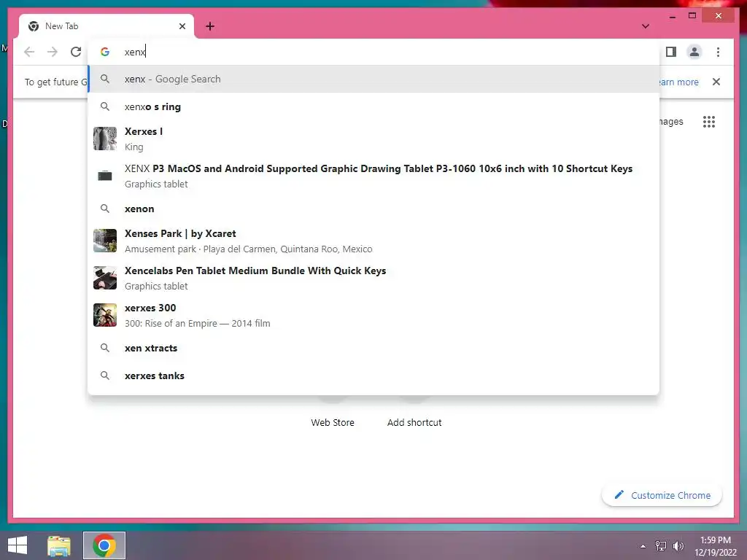This screenshot has width=747, height=560.
Task: Click the Chrome taskbar icon
Action: [x=104, y=545]
